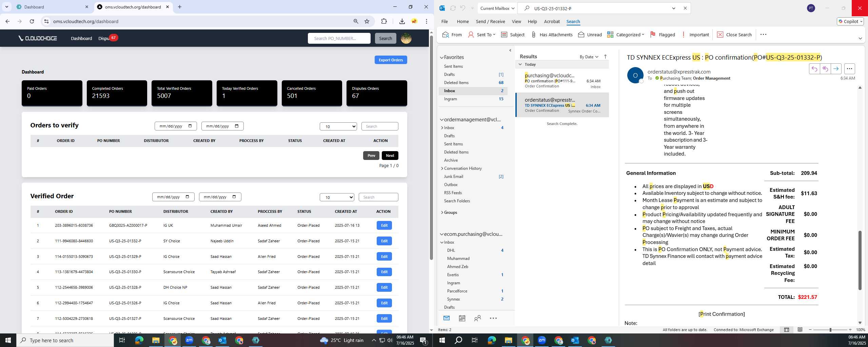
Task: Open Chrome downloads icon
Action: tap(402, 21)
